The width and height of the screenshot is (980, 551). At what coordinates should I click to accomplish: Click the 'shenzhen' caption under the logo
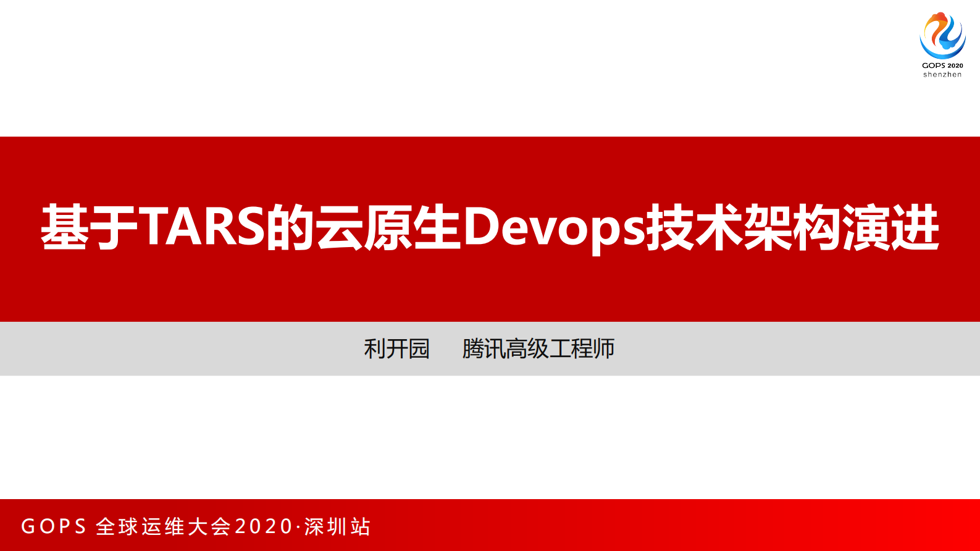[x=942, y=75]
